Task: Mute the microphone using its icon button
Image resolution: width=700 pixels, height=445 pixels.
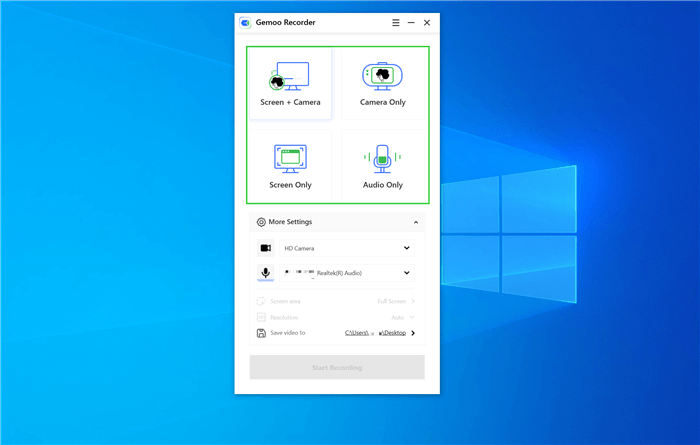Action: pos(266,273)
